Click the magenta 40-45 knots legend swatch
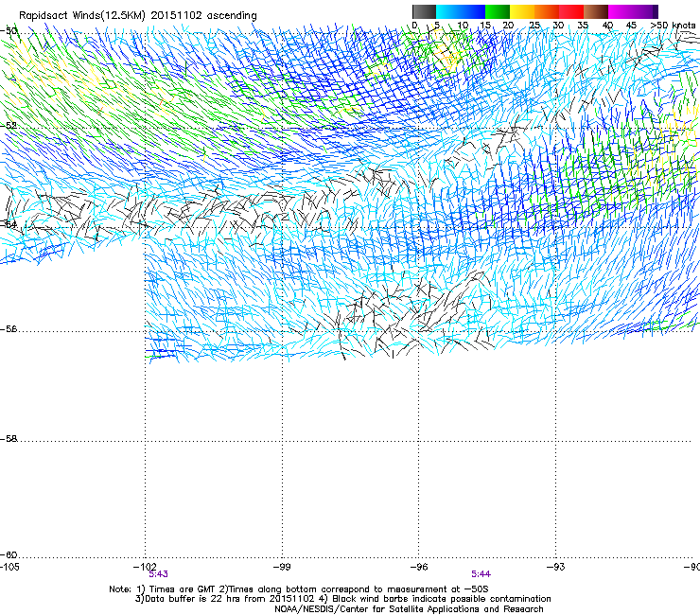This screenshot has height=615, width=700. click(621, 11)
